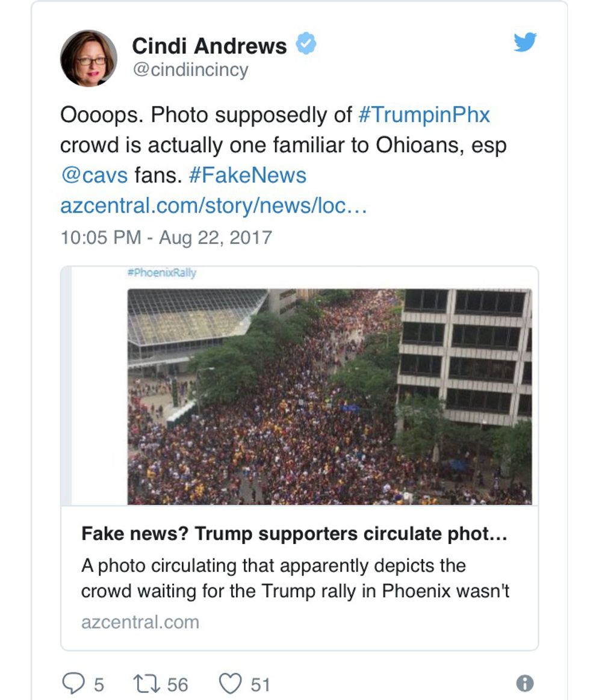Viewport: 590px width, 700px height.
Task: Click azcentral.com domain in the link card
Action: 140,622
